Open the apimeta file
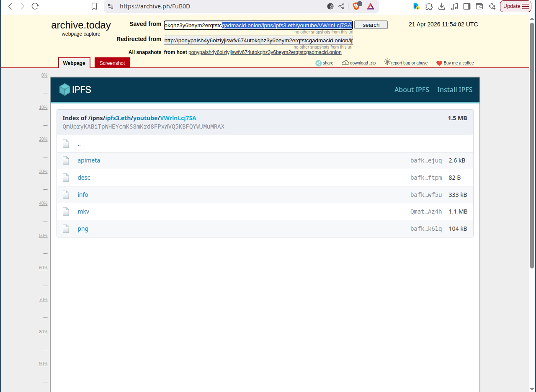The height and width of the screenshot is (392, 536). tap(89, 160)
